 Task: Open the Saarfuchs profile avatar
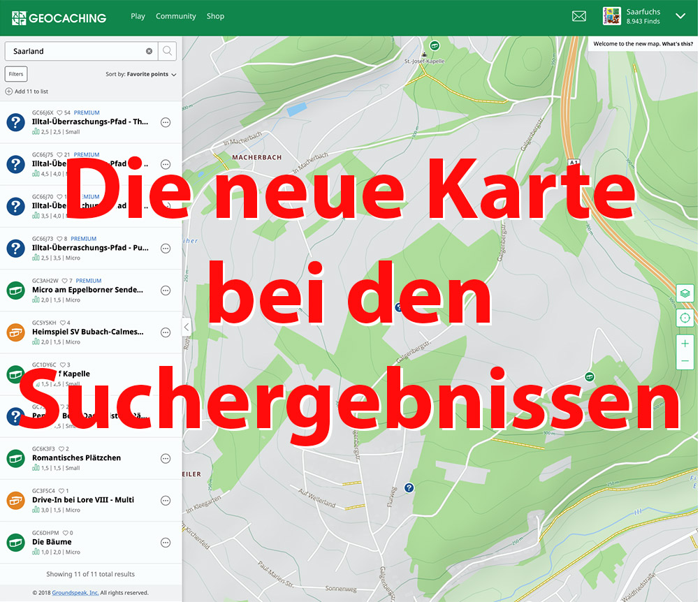(x=611, y=16)
